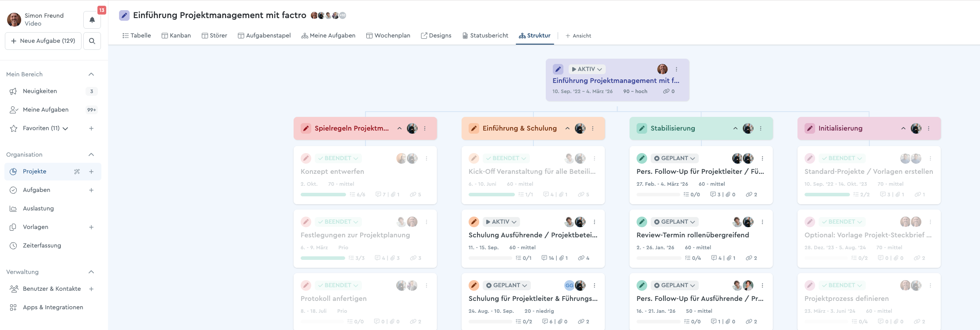Collapse the Initialisierung column

[x=903, y=128]
